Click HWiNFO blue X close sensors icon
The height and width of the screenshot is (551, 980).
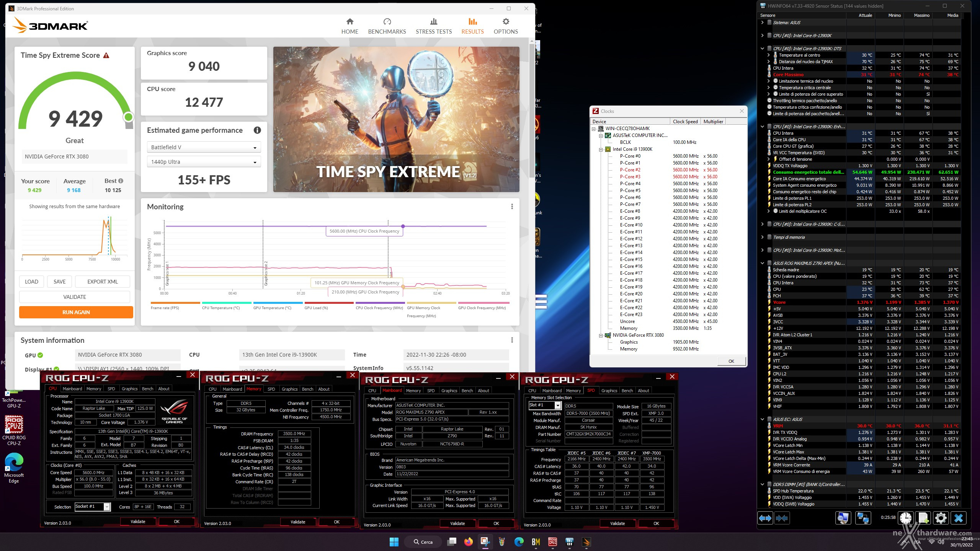(x=959, y=518)
